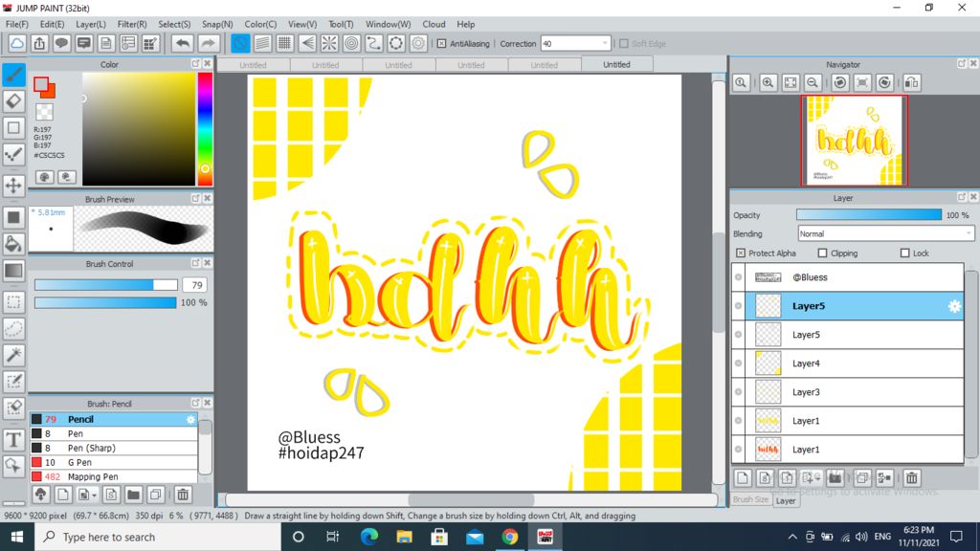Select the Brush tool in left toolbar

click(13, 75)
